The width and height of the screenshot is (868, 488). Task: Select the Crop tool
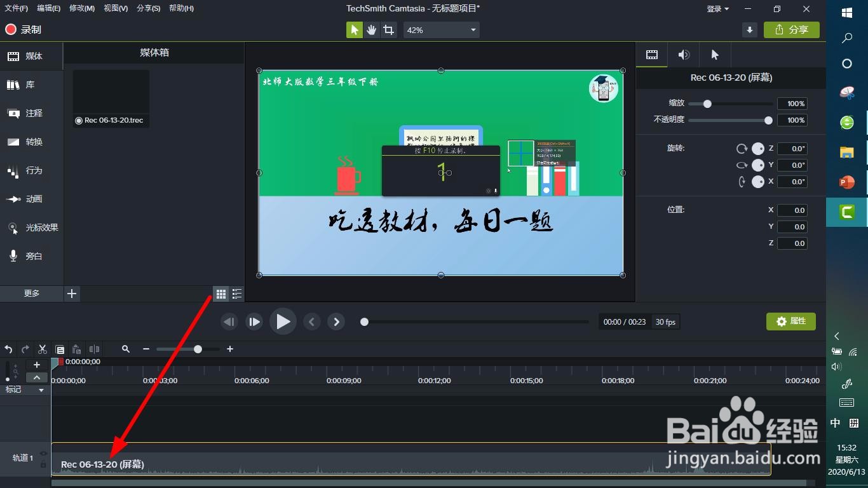388,30
